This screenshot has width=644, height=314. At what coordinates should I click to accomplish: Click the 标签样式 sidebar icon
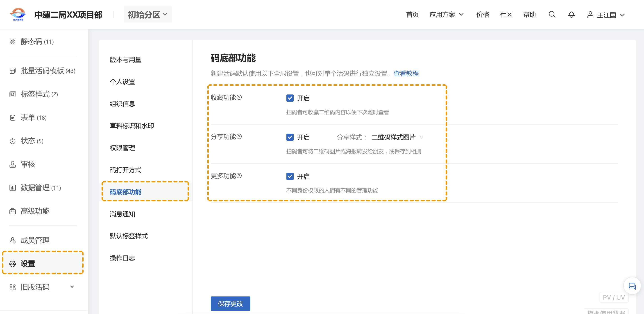13,94
